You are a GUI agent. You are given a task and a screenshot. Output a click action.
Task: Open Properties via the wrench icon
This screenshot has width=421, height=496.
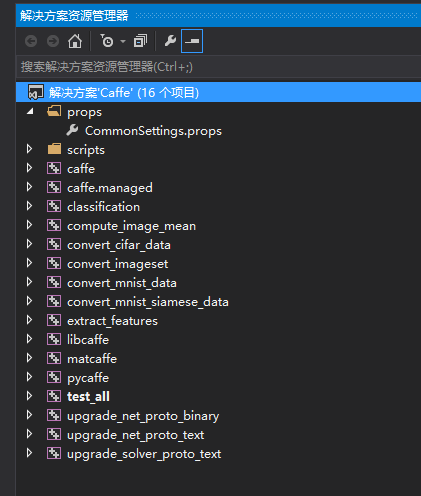170,41
